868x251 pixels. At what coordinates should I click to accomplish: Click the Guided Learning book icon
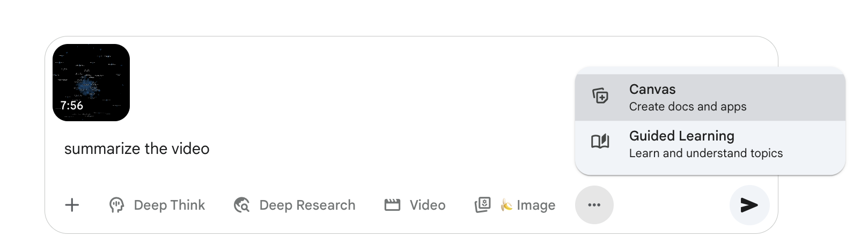(x=600, y=142)
